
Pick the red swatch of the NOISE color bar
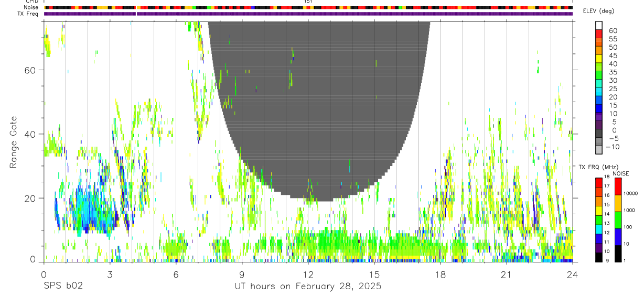pyautogui.click(x=618, y=186)
